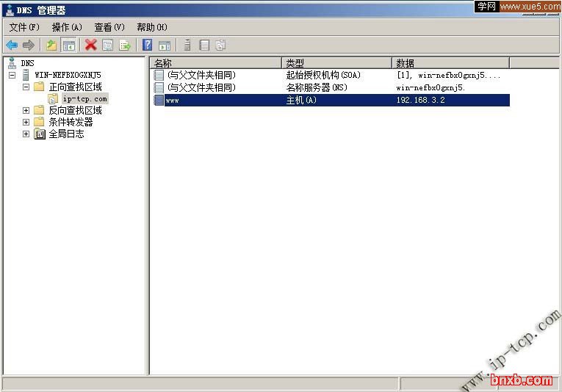Screen dimensions: 562x392
Task: Click the log icon beside 全局日志
Action: (40, 134)
